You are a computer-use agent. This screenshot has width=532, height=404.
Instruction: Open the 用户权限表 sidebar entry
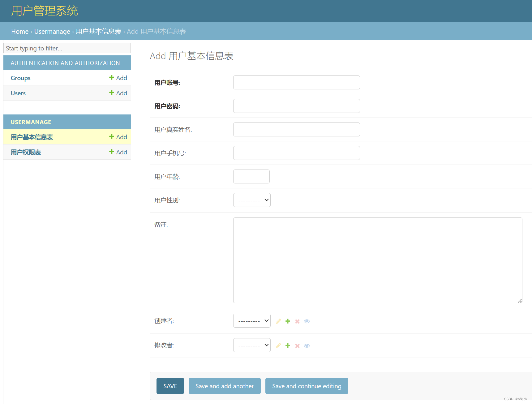26,152
